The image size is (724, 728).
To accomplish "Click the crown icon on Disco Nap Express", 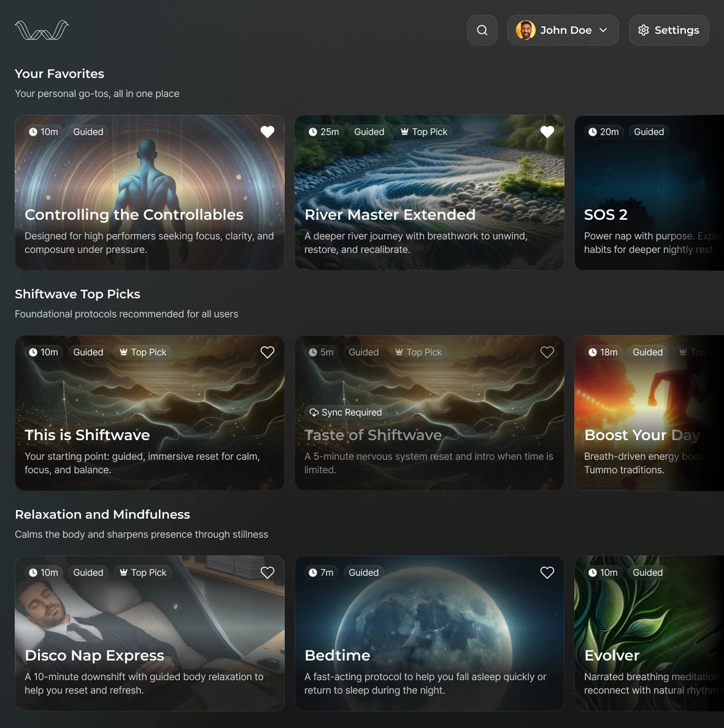I will click(123, 573).
